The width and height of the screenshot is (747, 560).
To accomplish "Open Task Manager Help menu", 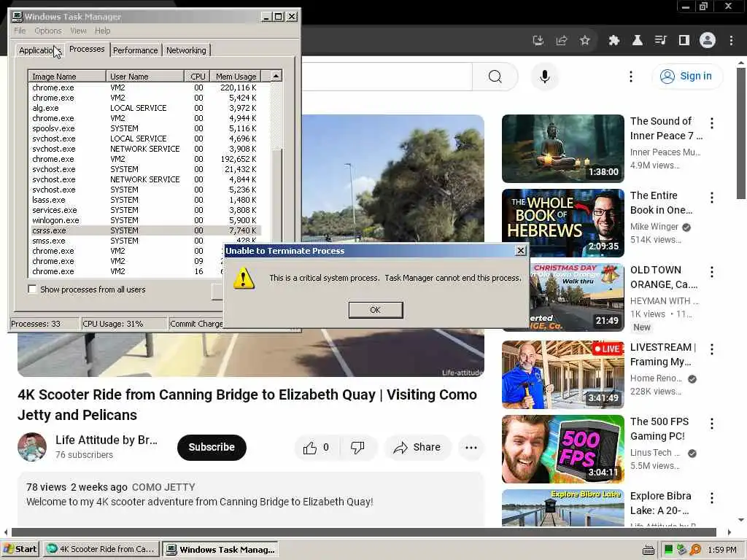I will pos(102,31).
